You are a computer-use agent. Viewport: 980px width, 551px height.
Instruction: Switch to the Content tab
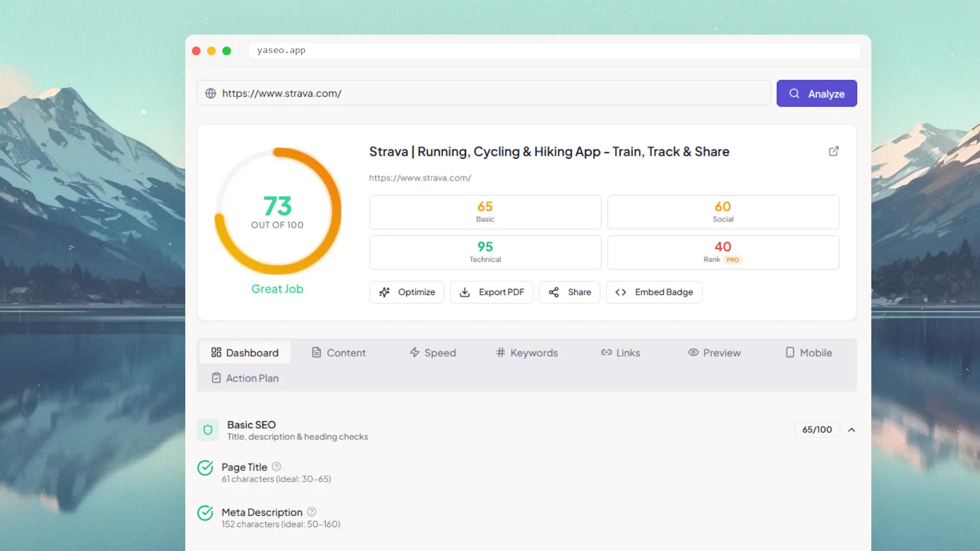338,353
